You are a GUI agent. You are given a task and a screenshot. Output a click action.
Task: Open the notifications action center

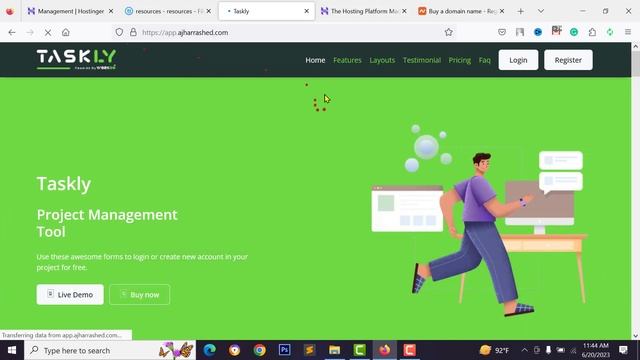[x=623, y=350]
